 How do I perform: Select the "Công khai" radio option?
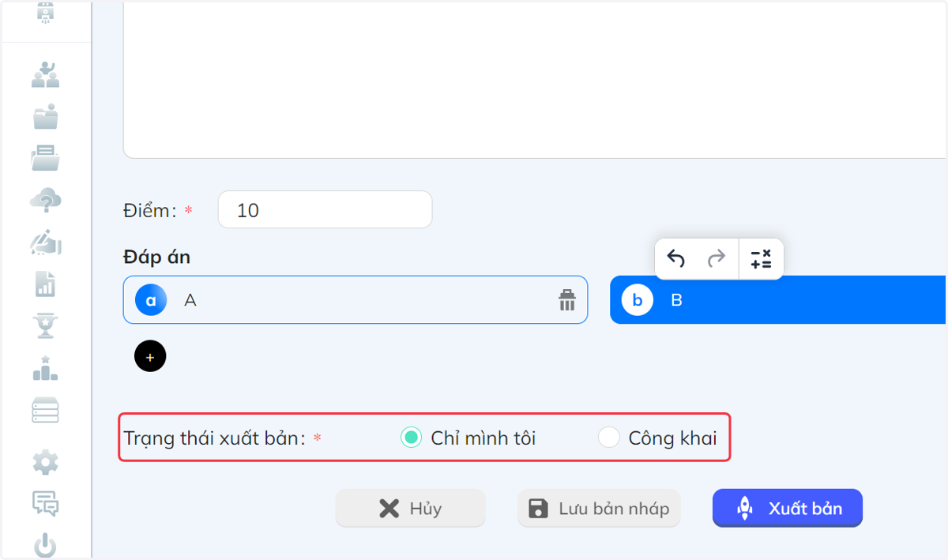click(x=608, y=438)
